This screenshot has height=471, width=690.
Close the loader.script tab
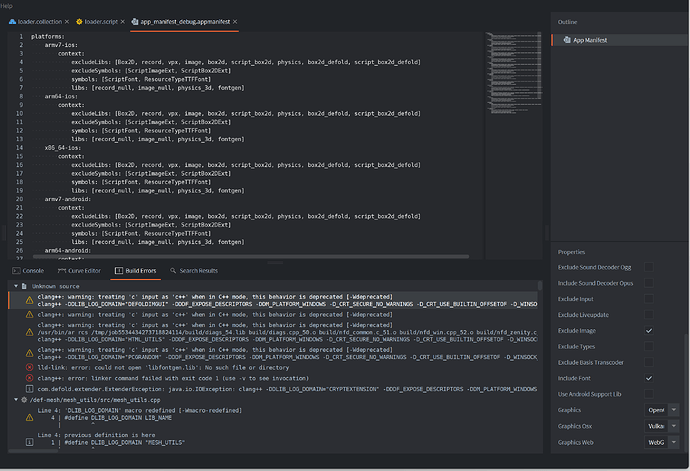coord(123,22)
